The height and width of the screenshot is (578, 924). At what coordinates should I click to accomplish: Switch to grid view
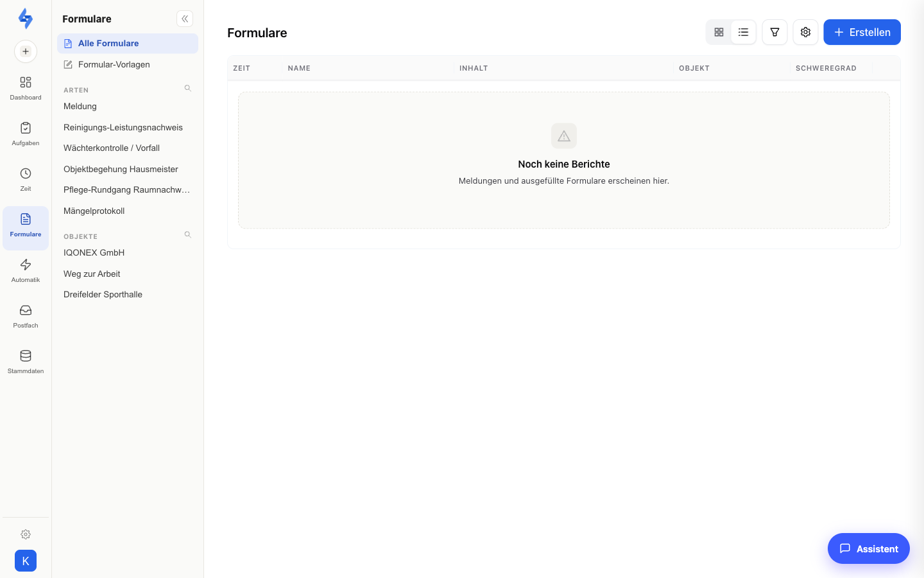pos(719,32)
